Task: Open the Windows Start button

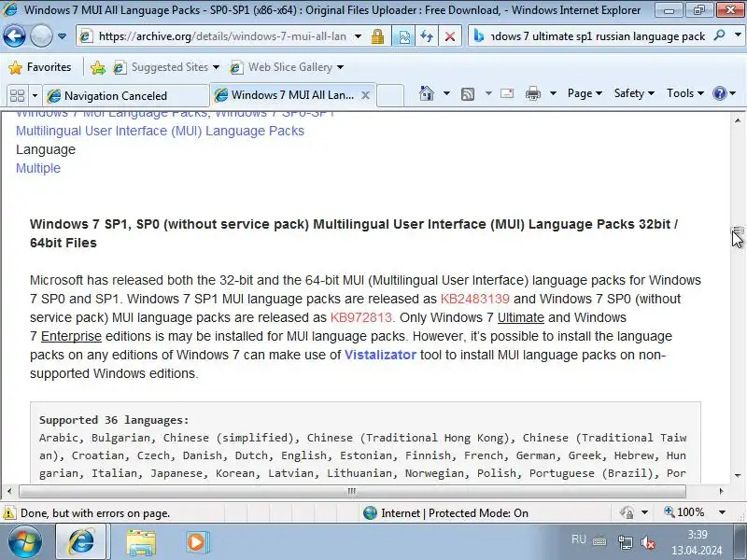Action: coord(25,542)
